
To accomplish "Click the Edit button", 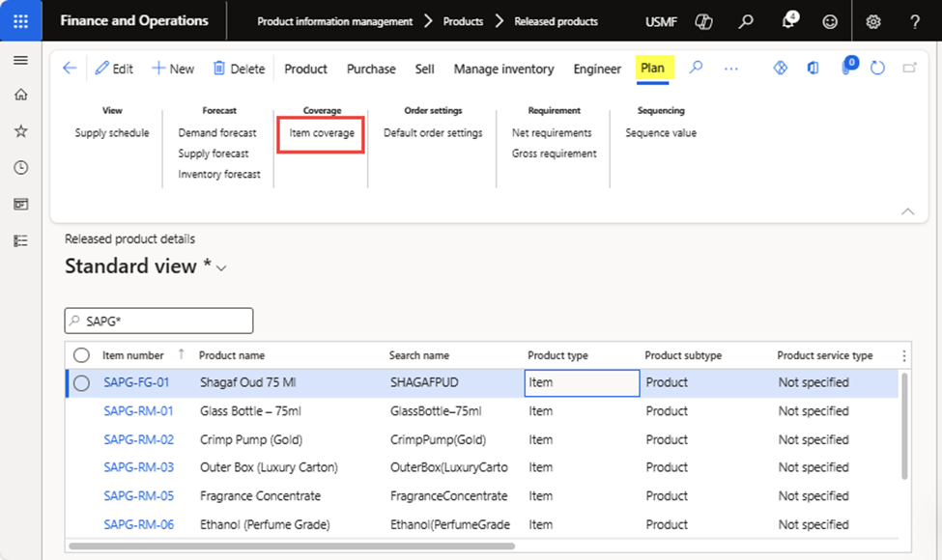I will [114, 69].
